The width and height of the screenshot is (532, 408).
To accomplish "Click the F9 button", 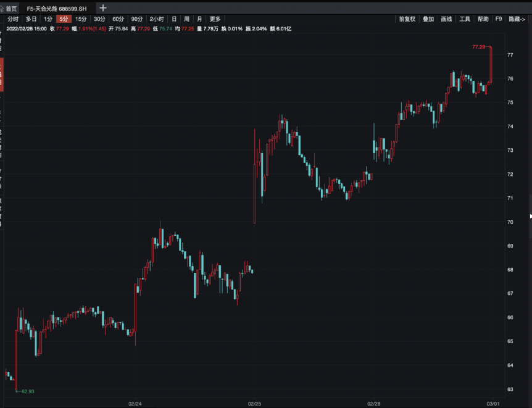I will point(499,19).
